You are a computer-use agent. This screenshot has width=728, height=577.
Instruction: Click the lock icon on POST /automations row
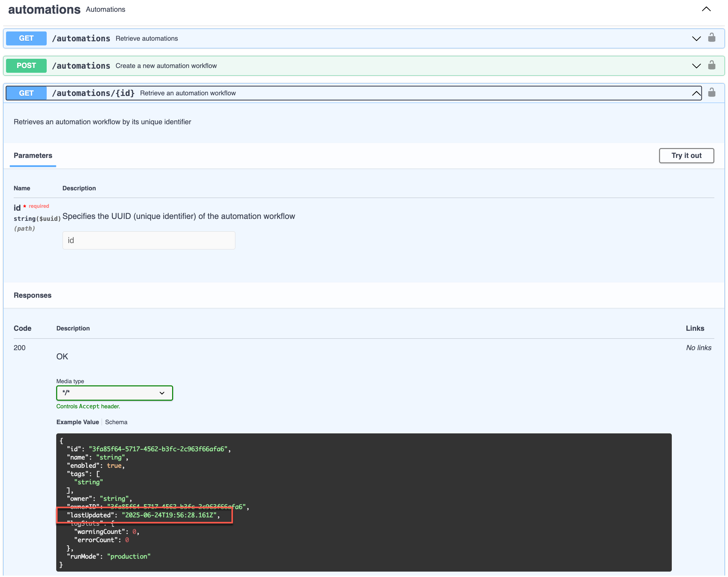[711, 65]
